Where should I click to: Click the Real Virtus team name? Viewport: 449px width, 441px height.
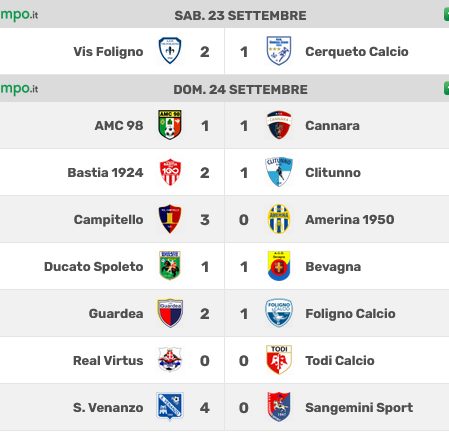[108, 360]
